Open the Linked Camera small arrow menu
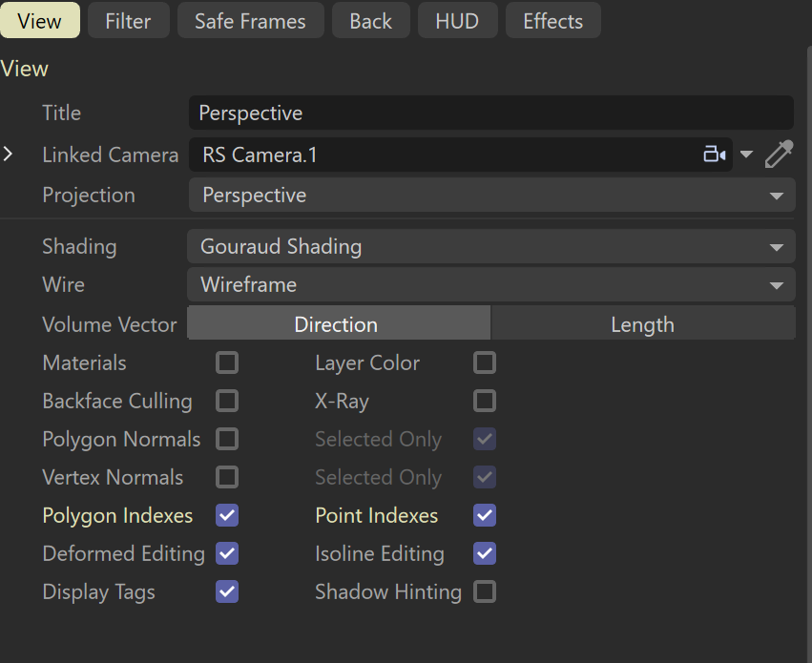The width and height of the screenshot is (812, 663). click(x=746, y=155)
